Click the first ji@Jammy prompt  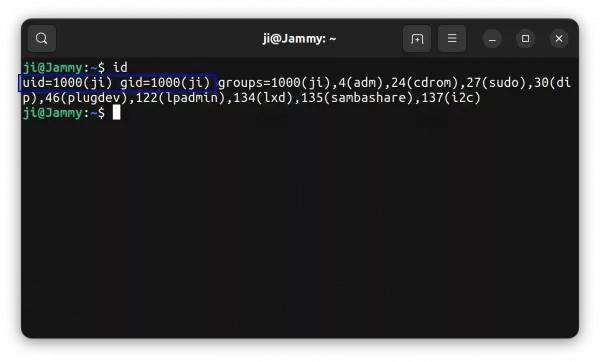click(x=64, y=68)
